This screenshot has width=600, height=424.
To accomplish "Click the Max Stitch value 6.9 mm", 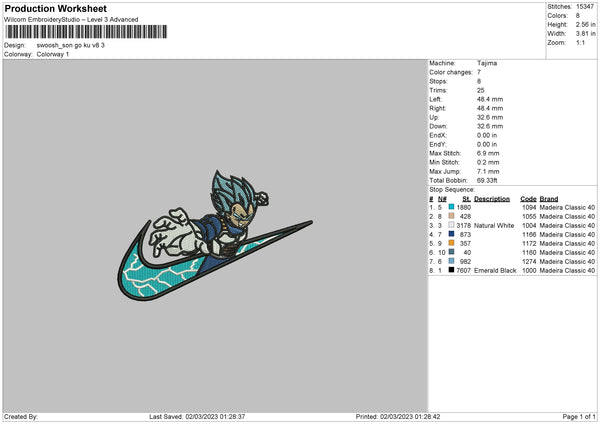I will (x=488, y=153).
